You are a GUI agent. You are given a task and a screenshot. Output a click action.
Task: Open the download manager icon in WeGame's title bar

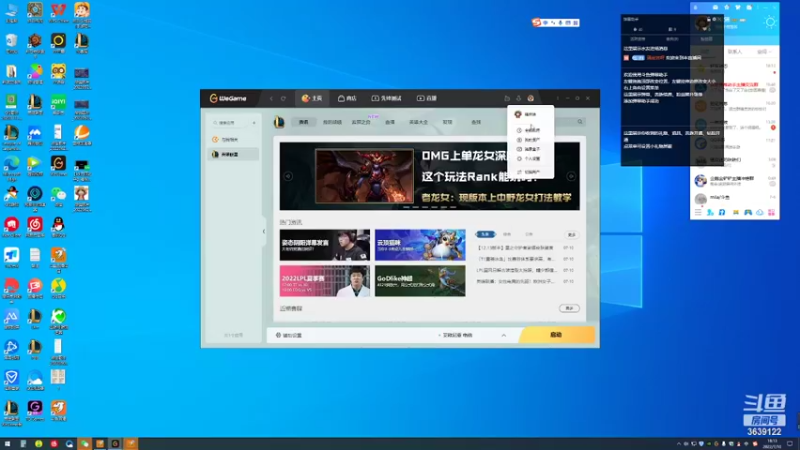(518, 98)
